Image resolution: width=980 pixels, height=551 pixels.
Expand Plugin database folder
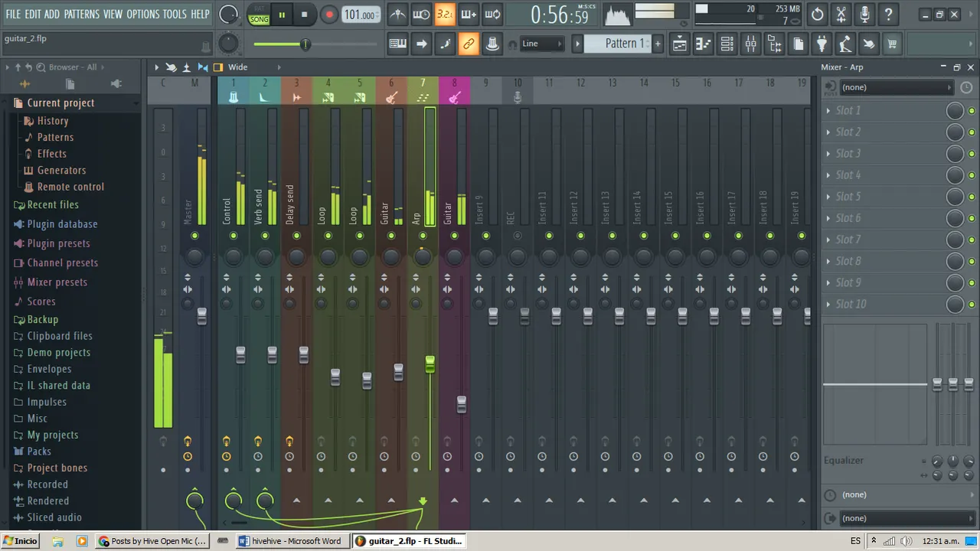click(x=62, y=224)
